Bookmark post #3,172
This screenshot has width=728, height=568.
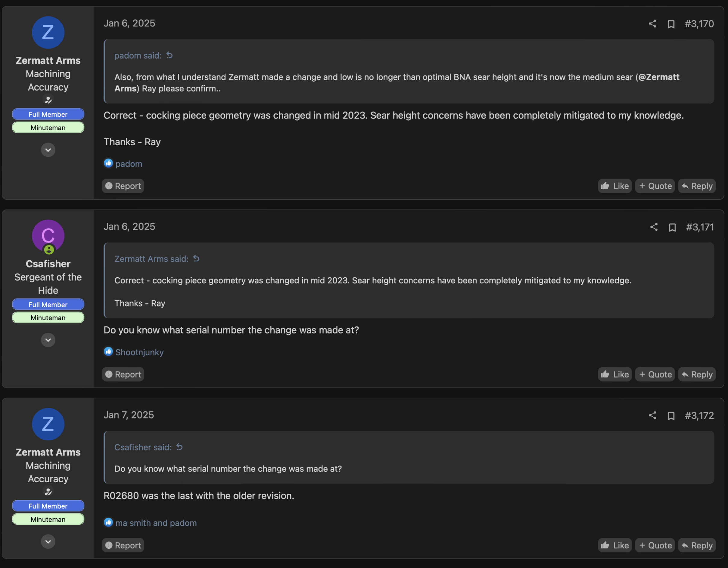671,416
